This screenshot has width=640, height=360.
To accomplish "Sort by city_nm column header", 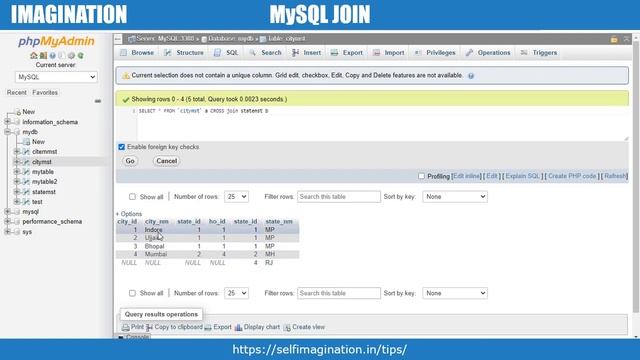I will coord(157,222).
